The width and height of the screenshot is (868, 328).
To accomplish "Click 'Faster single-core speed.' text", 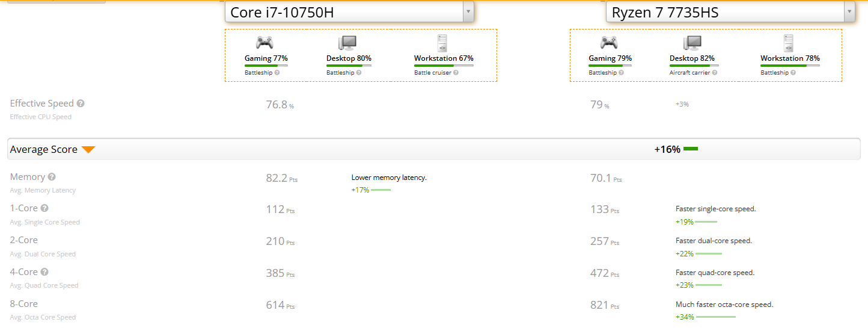I will pos(715,209).
